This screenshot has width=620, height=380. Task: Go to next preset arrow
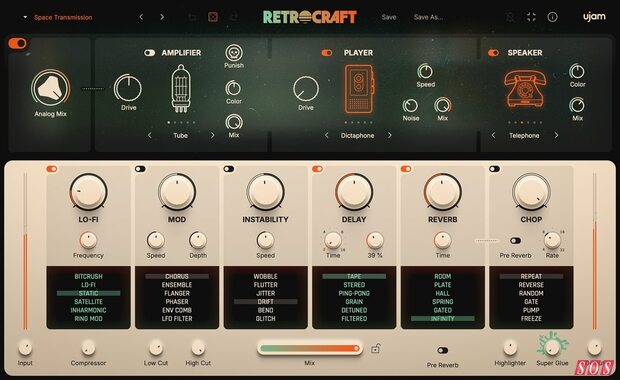(162, 17)
